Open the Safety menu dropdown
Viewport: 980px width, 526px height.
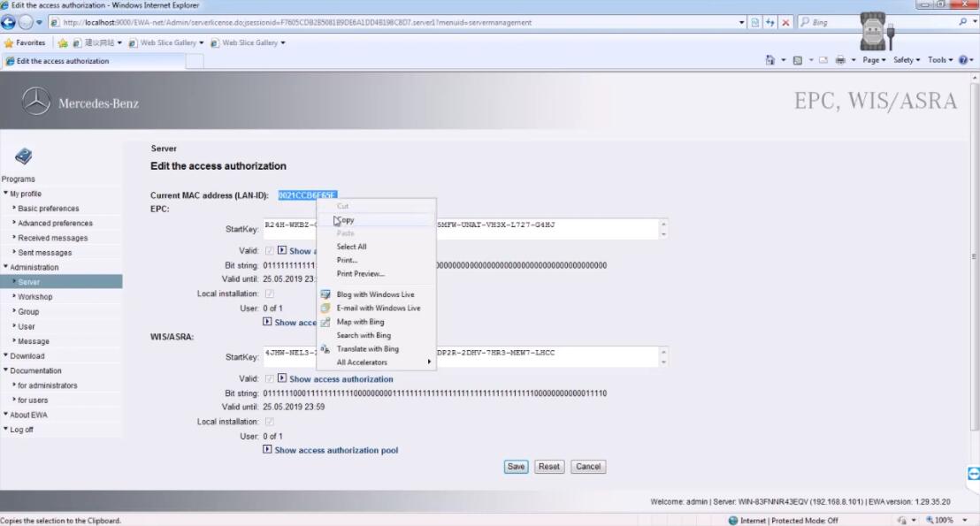907,60
